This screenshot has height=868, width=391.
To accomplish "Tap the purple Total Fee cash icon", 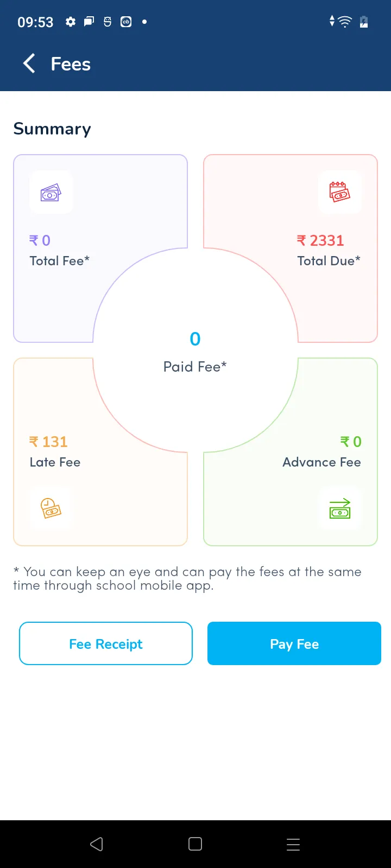I will [51, 193].
